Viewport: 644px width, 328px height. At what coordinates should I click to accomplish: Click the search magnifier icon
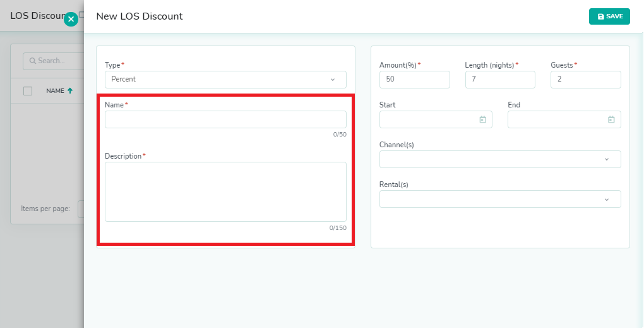coord(32,61)
